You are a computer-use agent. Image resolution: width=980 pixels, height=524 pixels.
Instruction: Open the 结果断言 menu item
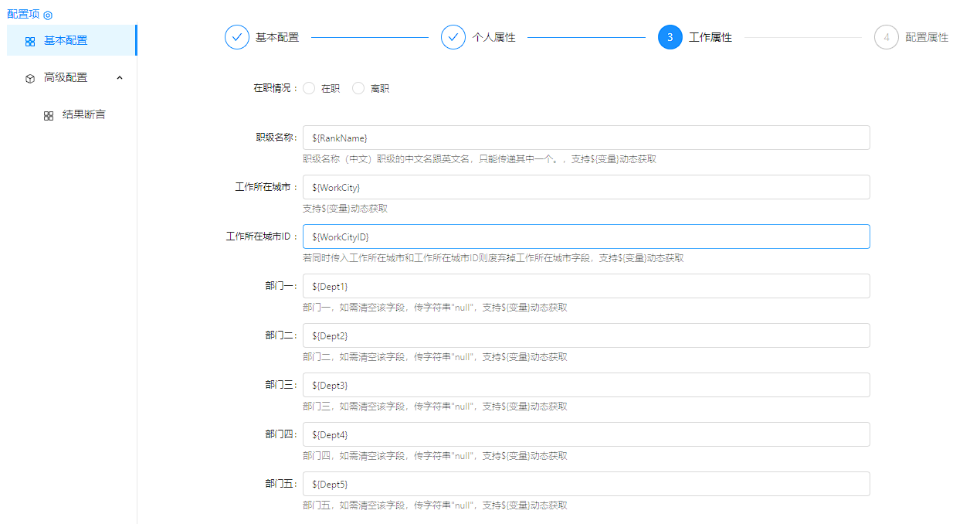click(83, 114)
